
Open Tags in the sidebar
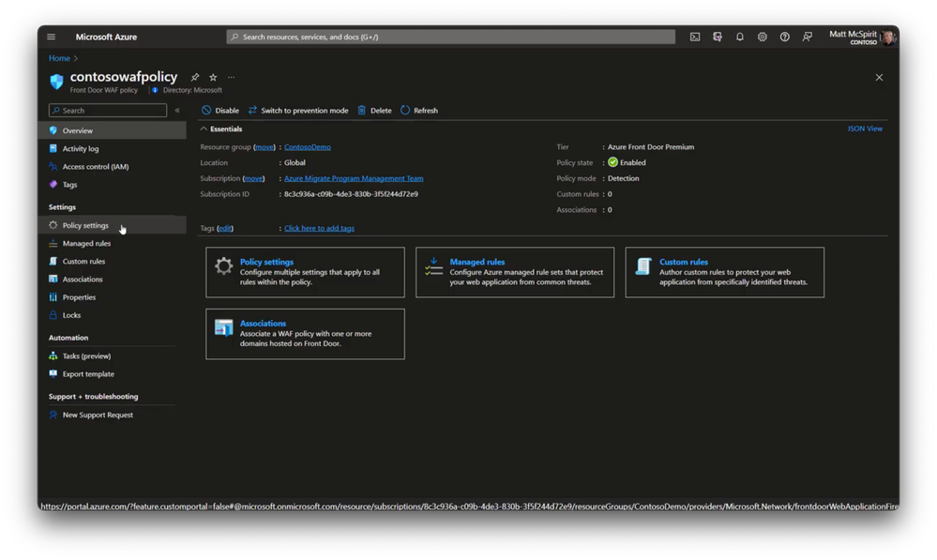113,185
